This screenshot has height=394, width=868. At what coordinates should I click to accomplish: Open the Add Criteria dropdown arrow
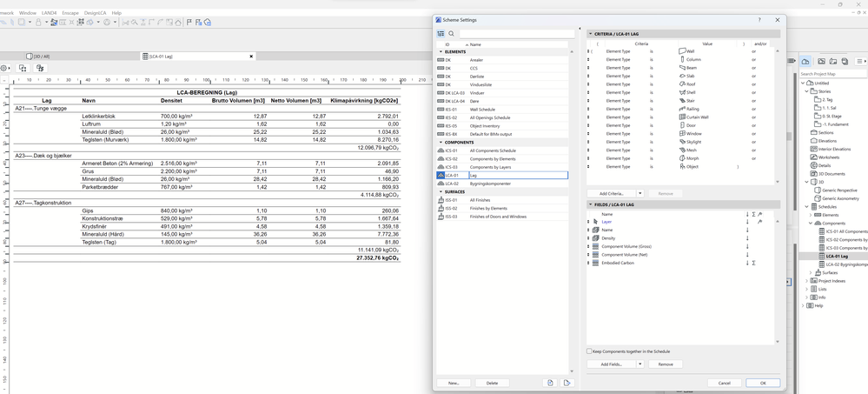[x=640, y=193]
